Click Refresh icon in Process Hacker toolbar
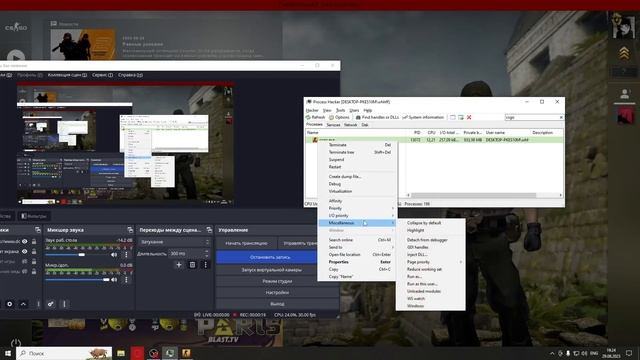The image size is (640, 360). pos(309,117)
